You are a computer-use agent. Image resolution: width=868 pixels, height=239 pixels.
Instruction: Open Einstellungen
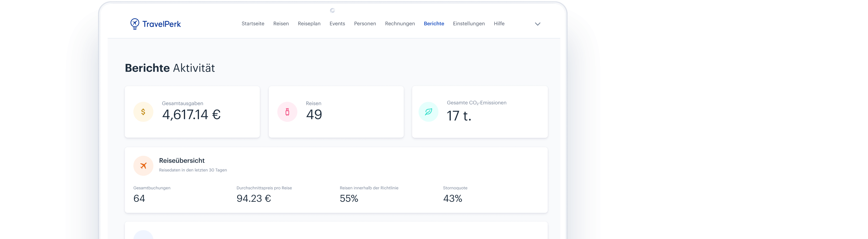(x=469, y=24)
